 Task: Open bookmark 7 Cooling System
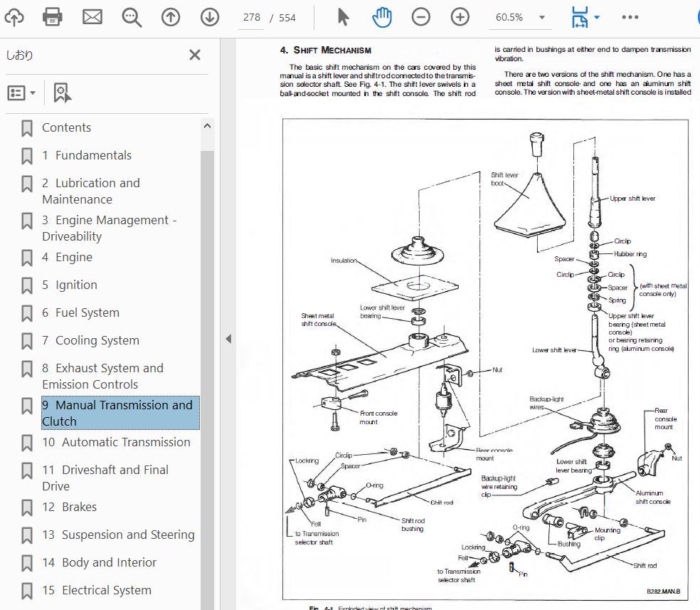tap(90, 340)
